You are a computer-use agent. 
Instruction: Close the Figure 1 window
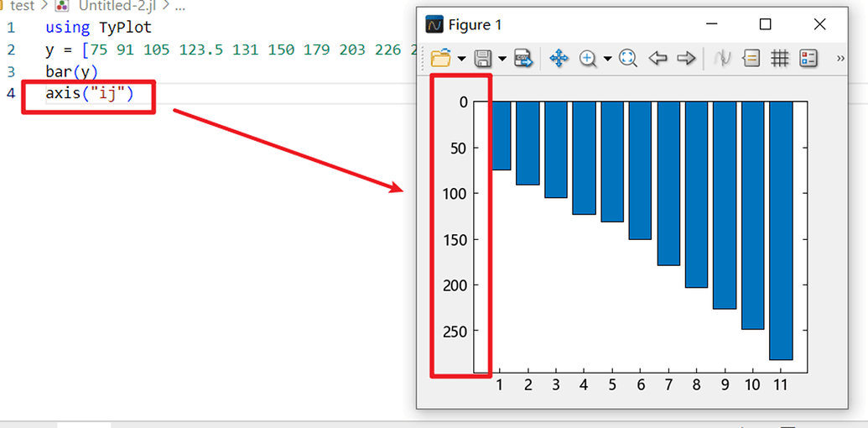point(820,23)
